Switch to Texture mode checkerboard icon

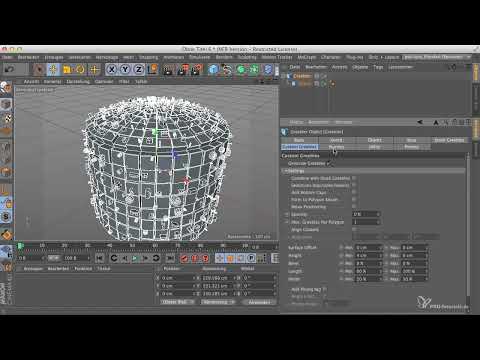[6, 118]
